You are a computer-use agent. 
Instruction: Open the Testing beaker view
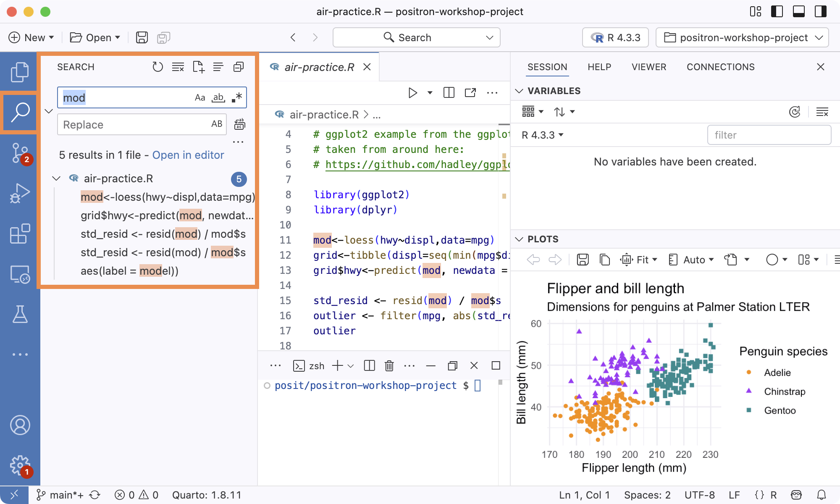click(x=20, y=314)
